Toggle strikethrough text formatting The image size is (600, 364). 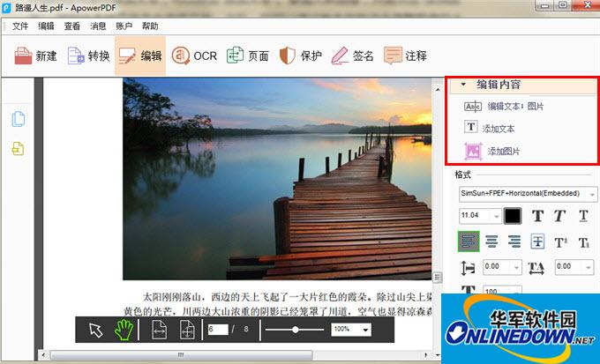pos(537,241)
